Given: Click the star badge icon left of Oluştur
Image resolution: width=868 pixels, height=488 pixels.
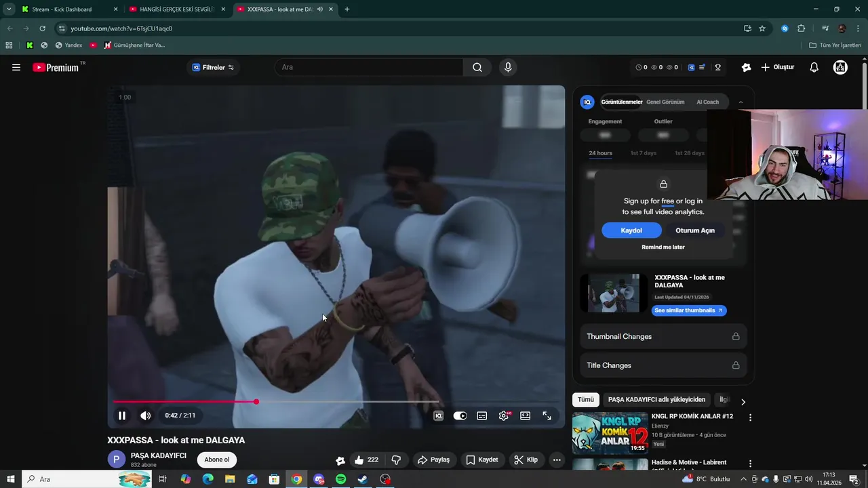Looking at the screenshot, I should 747,67.
